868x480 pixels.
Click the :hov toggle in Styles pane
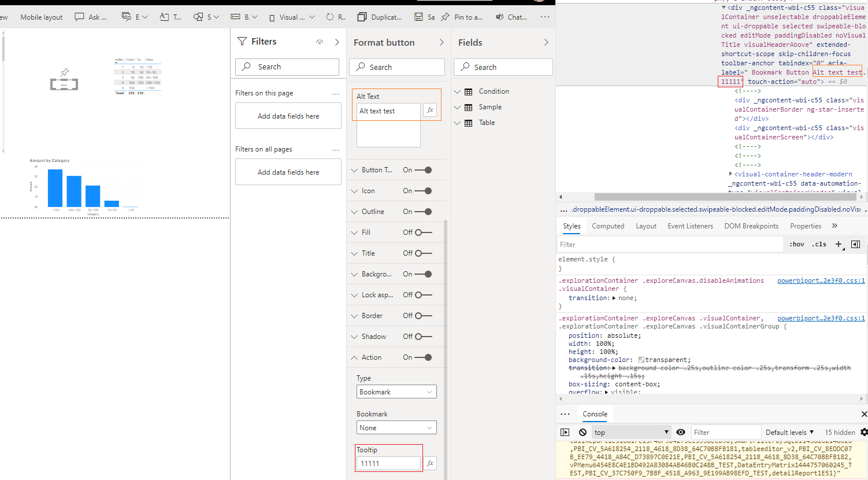[x=797, y=244]
